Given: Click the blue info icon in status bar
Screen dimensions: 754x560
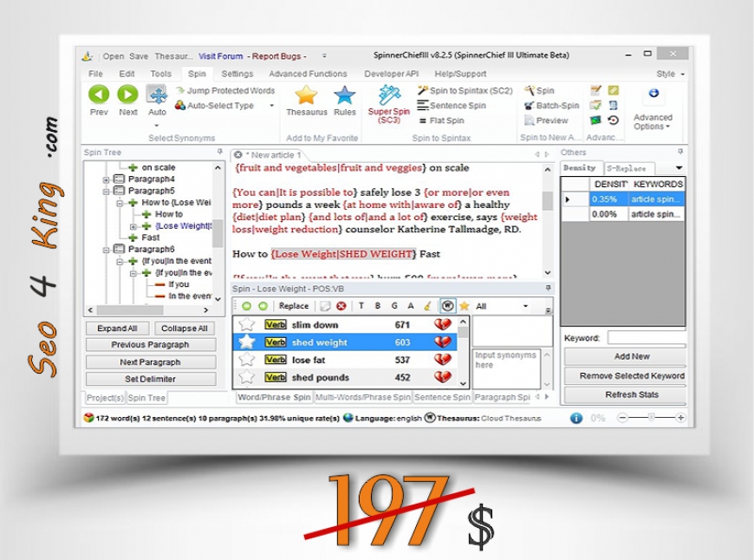Looking at the screenshot, I should pos(576,418).
